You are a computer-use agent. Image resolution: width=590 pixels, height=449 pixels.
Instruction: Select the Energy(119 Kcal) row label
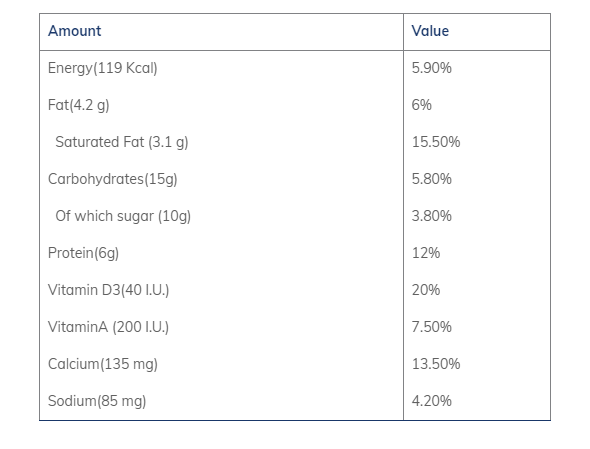[103, 68]
